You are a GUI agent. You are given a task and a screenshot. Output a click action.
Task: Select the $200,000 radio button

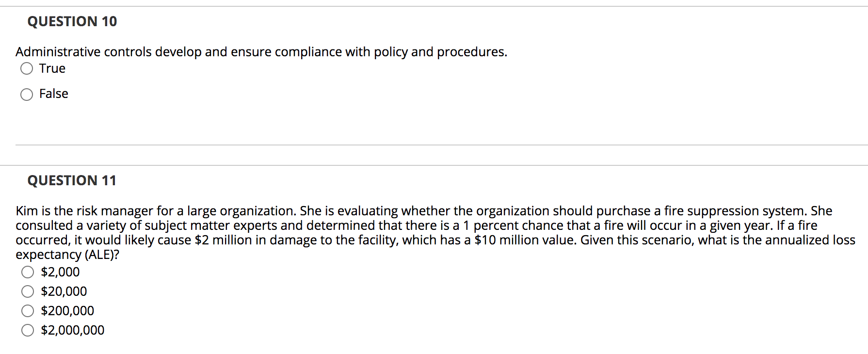(x=27, y=311)
